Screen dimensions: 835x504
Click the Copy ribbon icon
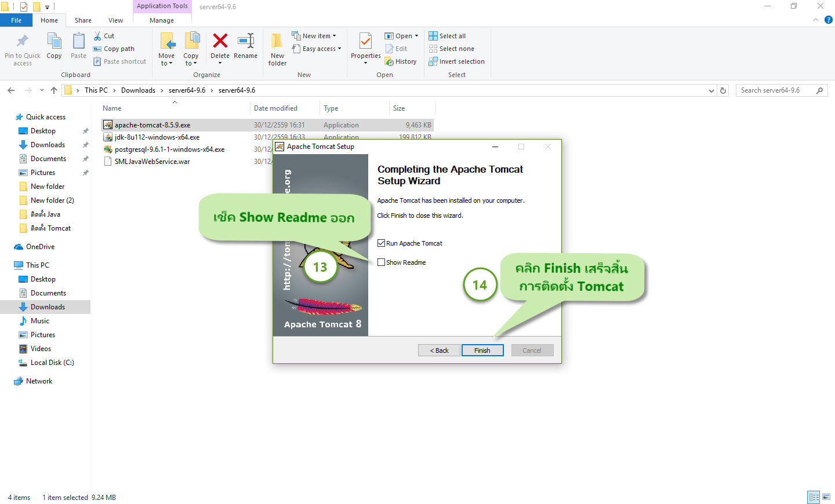pyautogui.click(x=54, y=42)
